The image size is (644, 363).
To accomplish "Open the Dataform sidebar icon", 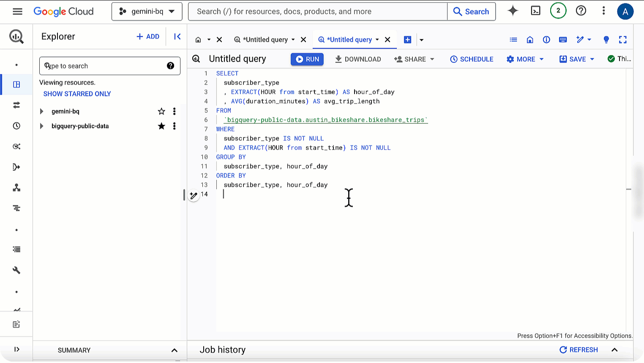I will tap(16, 167).
